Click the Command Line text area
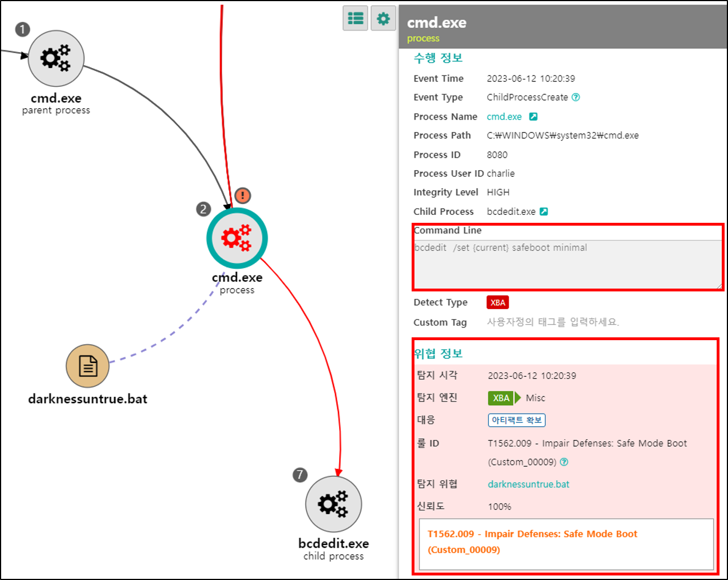Viewport: 728px width, 580px height. [x=568, y=264]
